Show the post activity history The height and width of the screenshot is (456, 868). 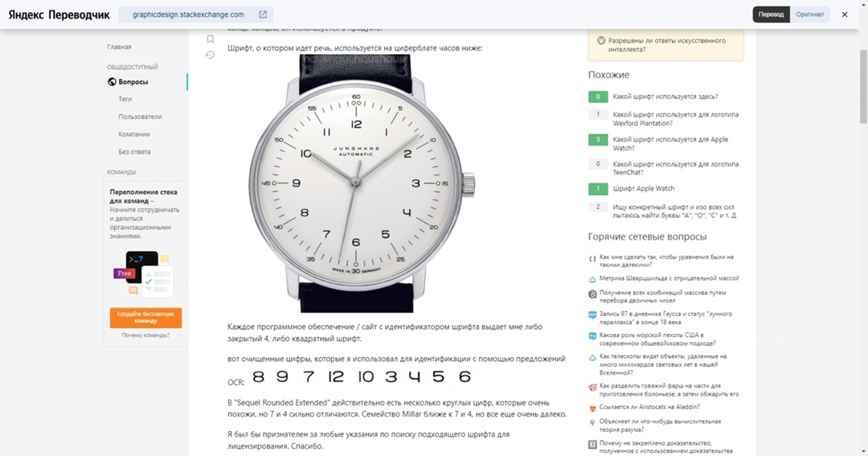210,55
